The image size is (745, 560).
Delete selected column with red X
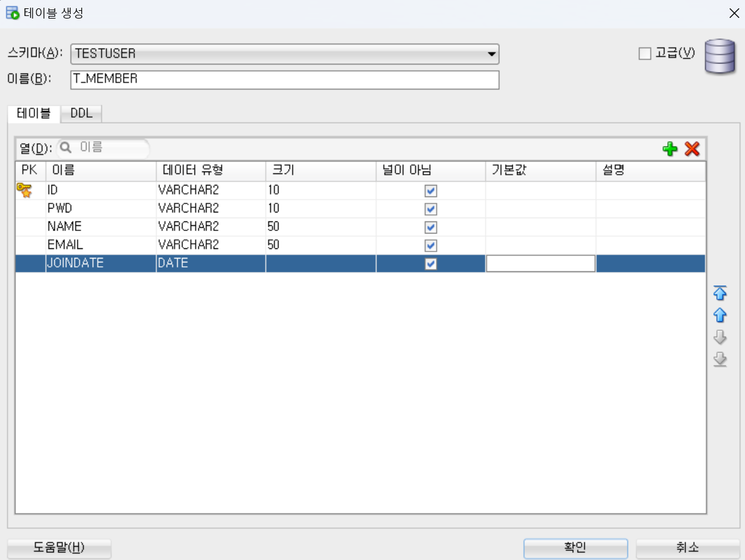point(693,148)
